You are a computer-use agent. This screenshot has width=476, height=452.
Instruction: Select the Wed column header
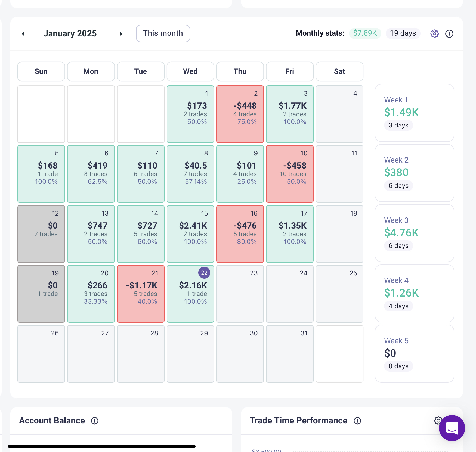click(x=190, y=71)
